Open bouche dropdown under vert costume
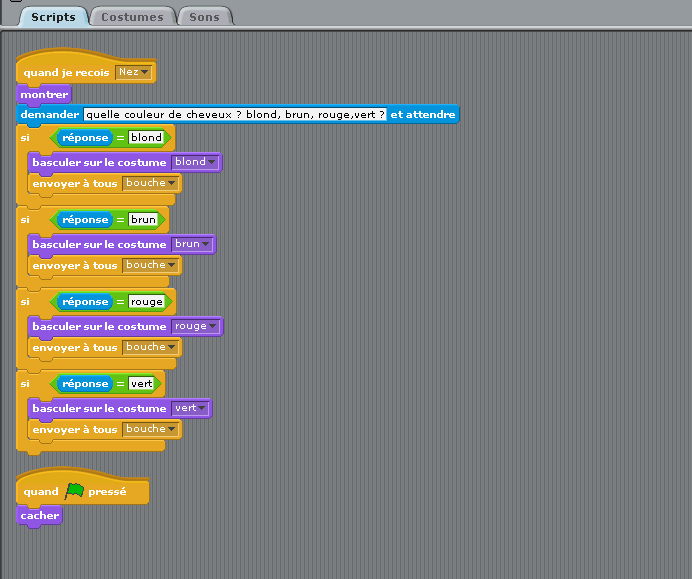This screenshot has height=579, width=692. pyautogui.click(x=150, y=429)
